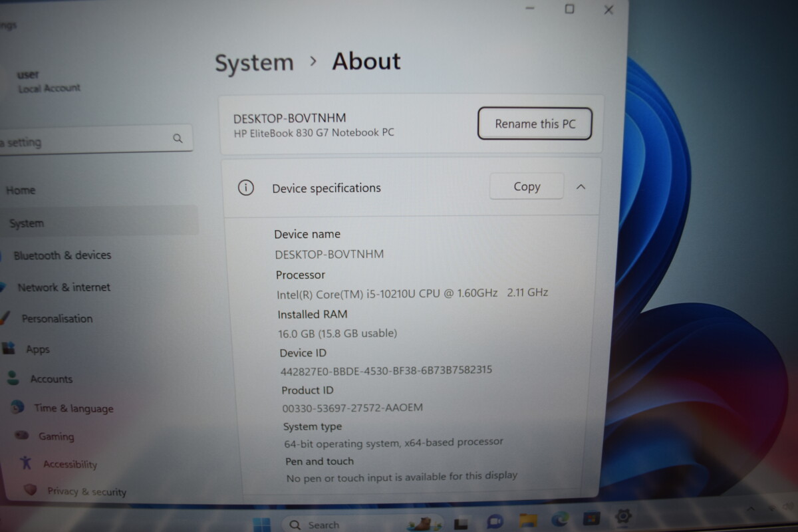Click the Product ID 00330-53697-27572-AAOEM
This screenshot has height=532, width=798.
(x=352, y=408)
